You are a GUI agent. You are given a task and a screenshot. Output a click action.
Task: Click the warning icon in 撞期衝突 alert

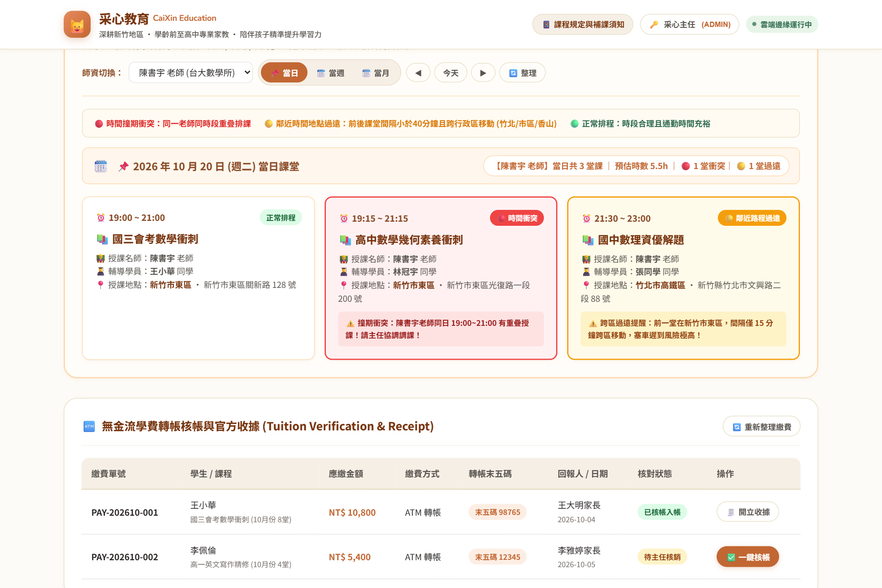[x=350, y=323]
